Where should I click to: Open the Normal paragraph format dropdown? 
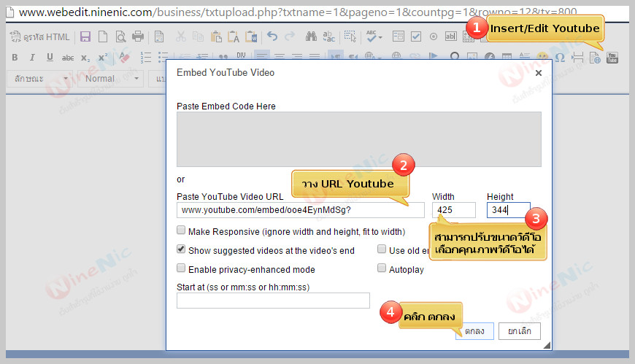tap(110, 79)
